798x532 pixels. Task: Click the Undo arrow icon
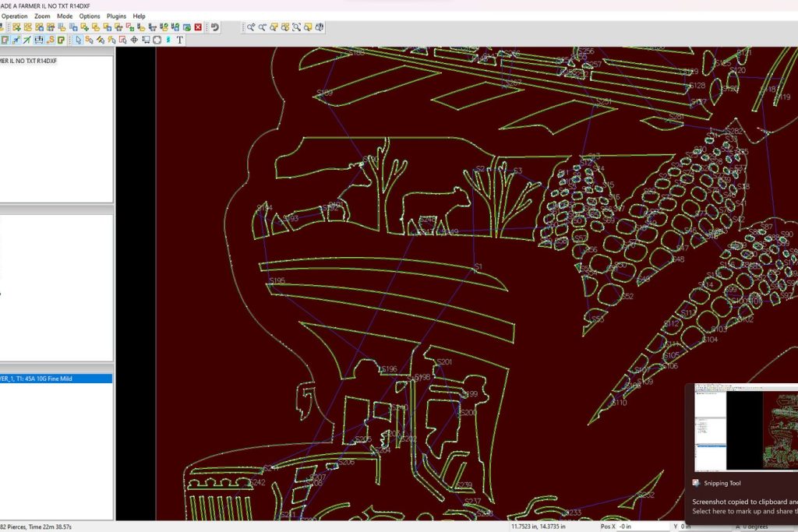click(214, 27)
